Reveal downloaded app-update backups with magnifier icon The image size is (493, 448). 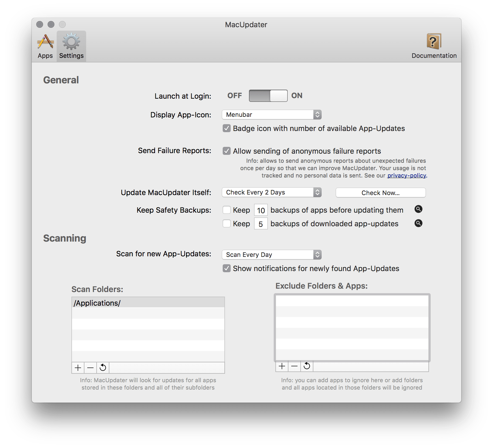click(x=418, y=223)
